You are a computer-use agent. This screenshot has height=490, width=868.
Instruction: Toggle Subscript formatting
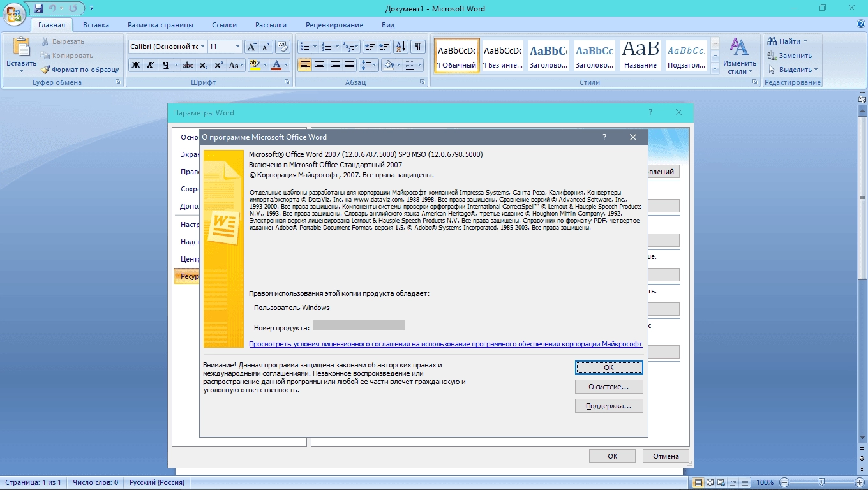click(203, 65)
